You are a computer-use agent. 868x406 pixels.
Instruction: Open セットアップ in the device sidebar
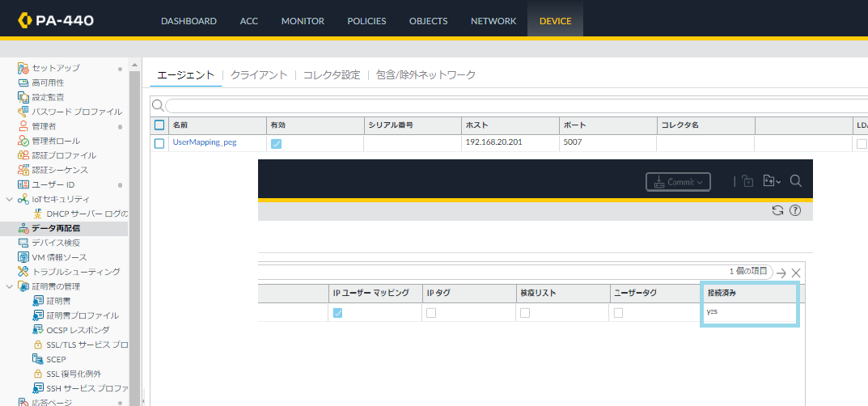(x=55, y=68)
